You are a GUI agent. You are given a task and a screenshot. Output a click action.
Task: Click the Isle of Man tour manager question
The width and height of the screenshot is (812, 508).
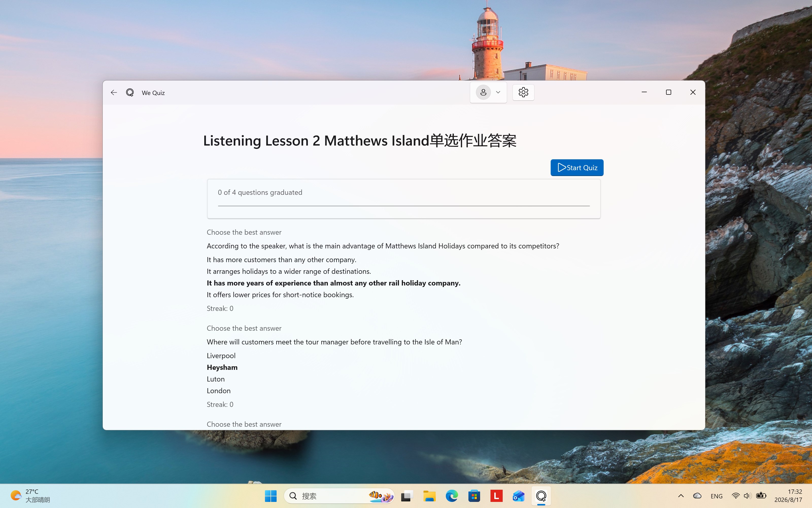(x=334, y=342)
